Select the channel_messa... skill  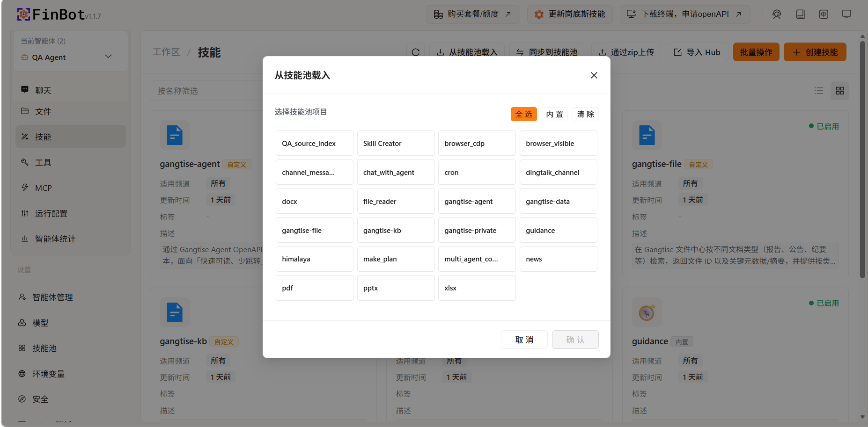point(315,172)
